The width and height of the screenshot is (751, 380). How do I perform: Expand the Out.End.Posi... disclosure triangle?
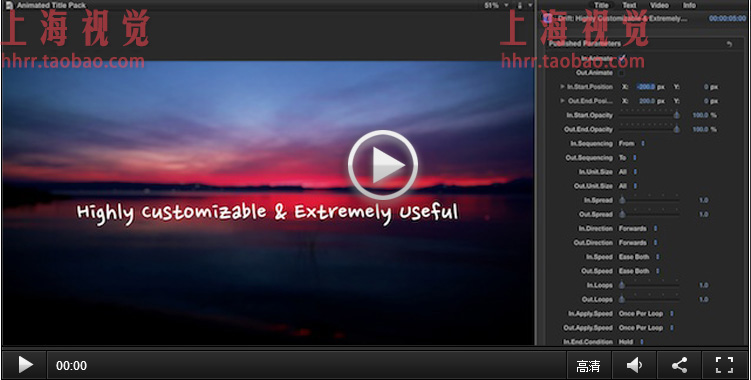pyautogui.click(x=562, y=101)
